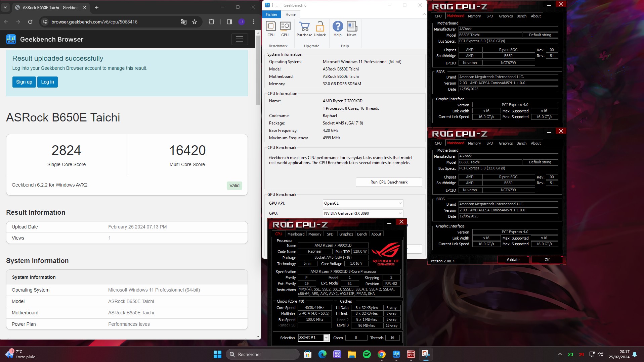The width and height of the screenshot is (644, 362).
Task: Switch to SPD tab in top CPU-Z window
Action: tap(489, 16)
